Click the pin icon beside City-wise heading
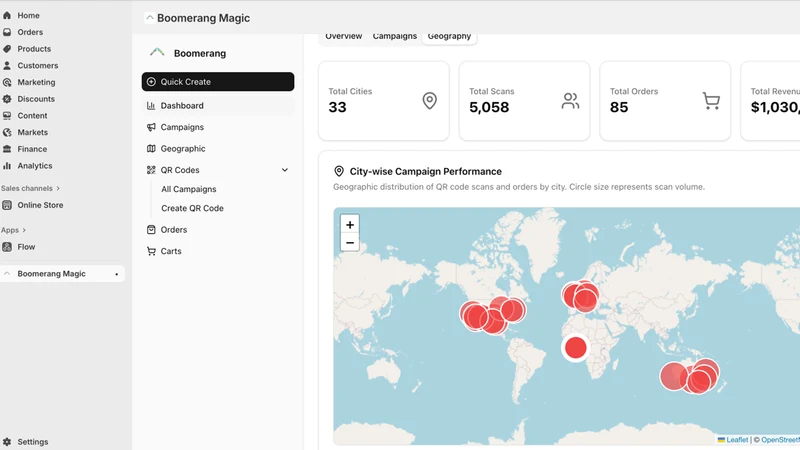This screenshot has width=800, height=450. tap(339, 171)
